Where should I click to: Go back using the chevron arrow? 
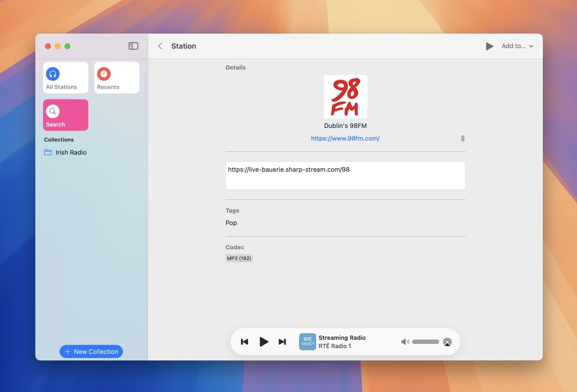click(x=160, y=46)
